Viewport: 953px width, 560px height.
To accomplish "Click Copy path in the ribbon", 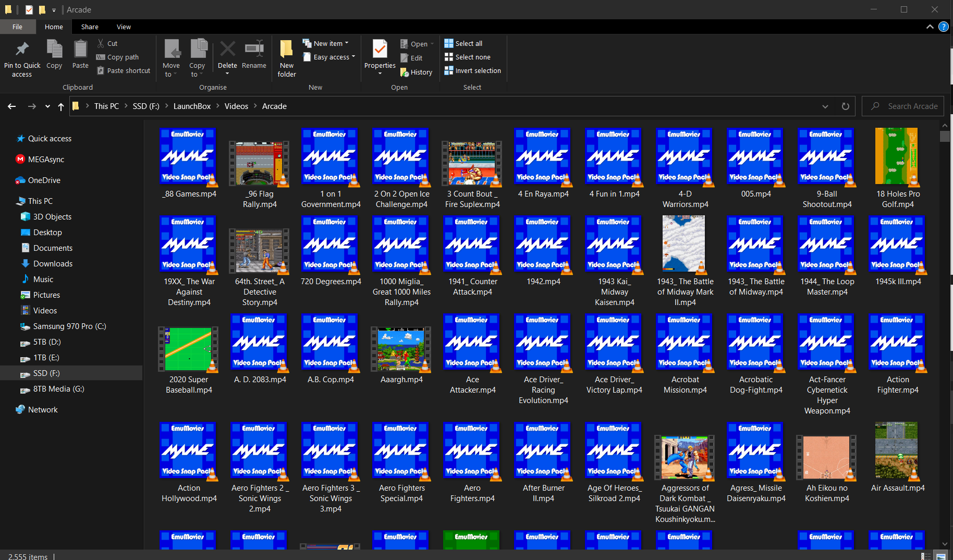I will pos(118,57).
